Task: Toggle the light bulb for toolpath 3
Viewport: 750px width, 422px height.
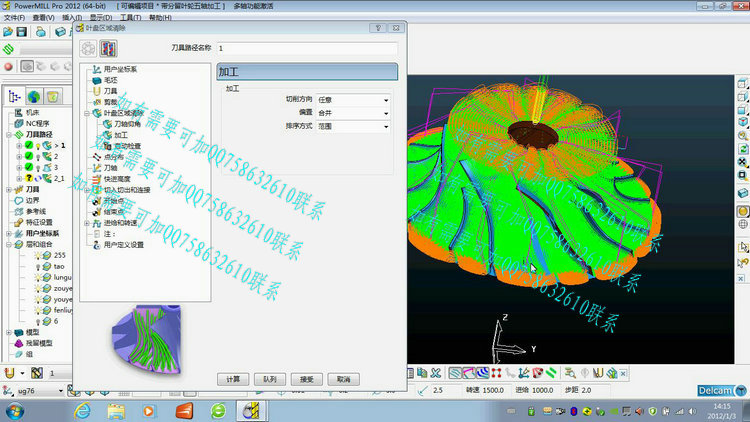Action: (x=38, y=167)
